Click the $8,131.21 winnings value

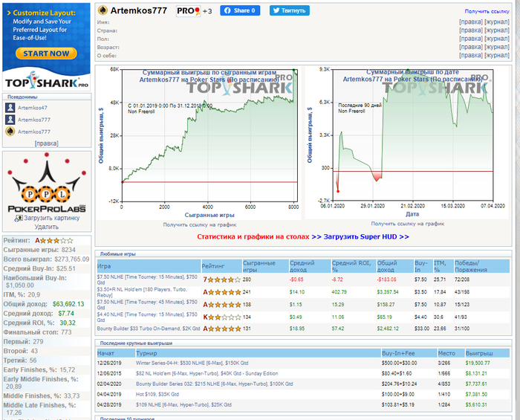point(476,374)
